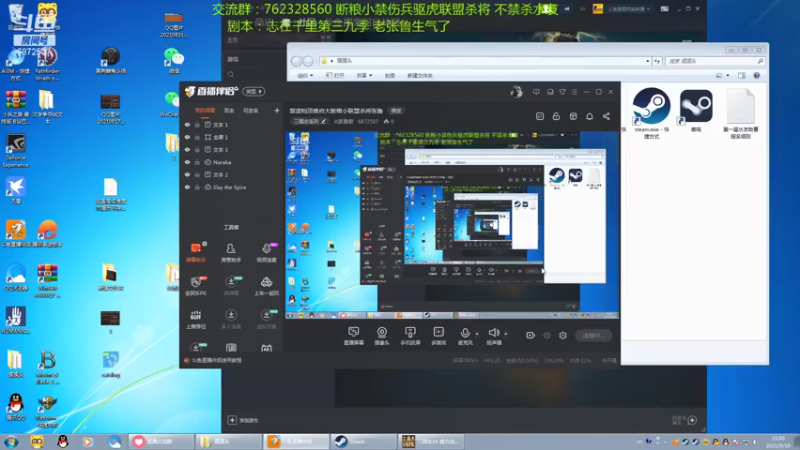Viewport: 800px width, 450px height.
Task: Select the Slay the Spire source row
Action: 232,187
